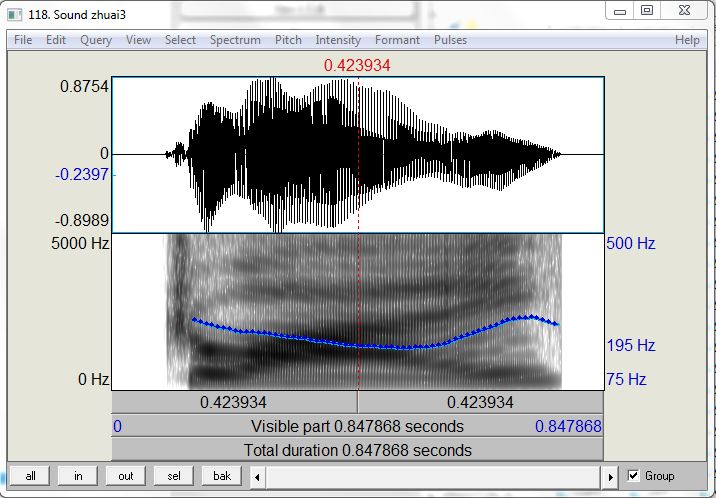The height and width of the screenshot is (498, 716).
Task: Click the 'out' zoom button
Action: tap(126, 476)
